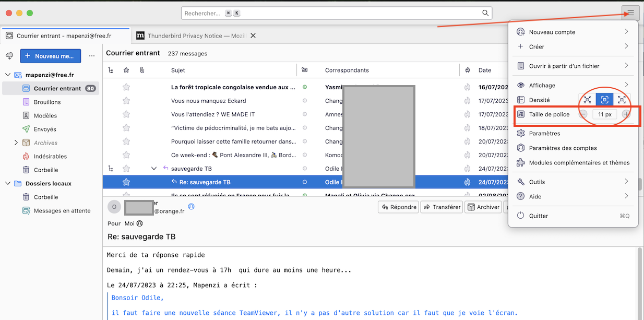Open Créer submenu
The width and height of the screenshot is (644, 320).
point(573,46)
